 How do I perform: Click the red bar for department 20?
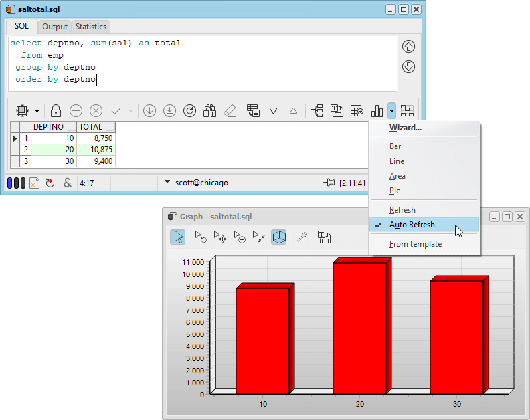pos(359,328)
